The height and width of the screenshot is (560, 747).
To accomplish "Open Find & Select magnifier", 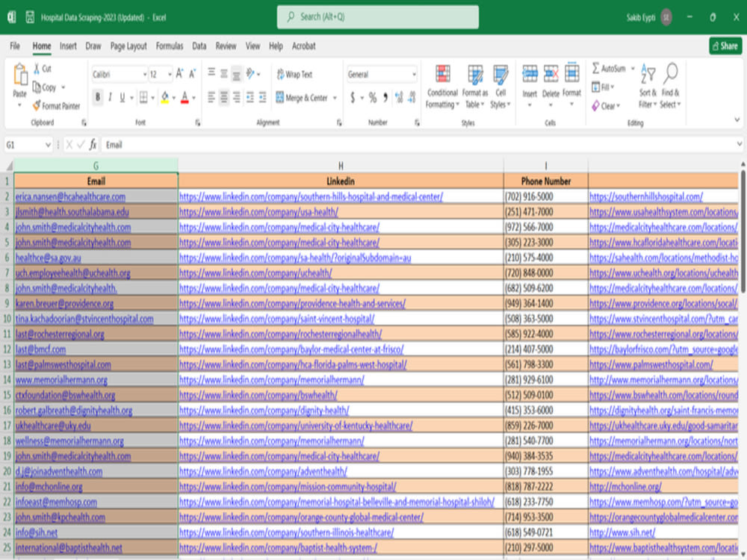I will click(x=670, y=86).
